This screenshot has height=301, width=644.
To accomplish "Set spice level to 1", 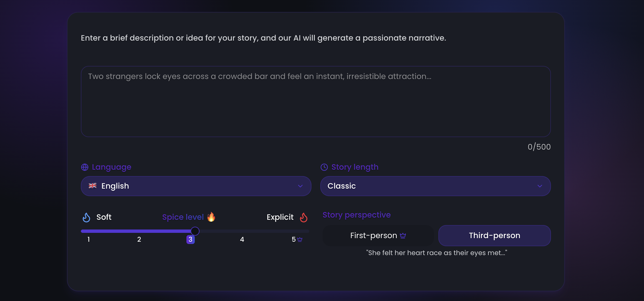I will pos(89,240).
